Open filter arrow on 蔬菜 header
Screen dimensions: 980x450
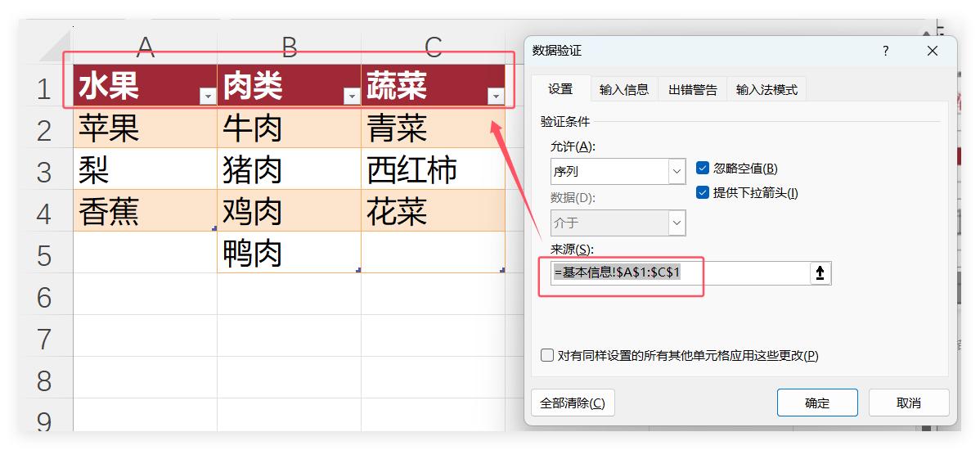click(496, 97)
